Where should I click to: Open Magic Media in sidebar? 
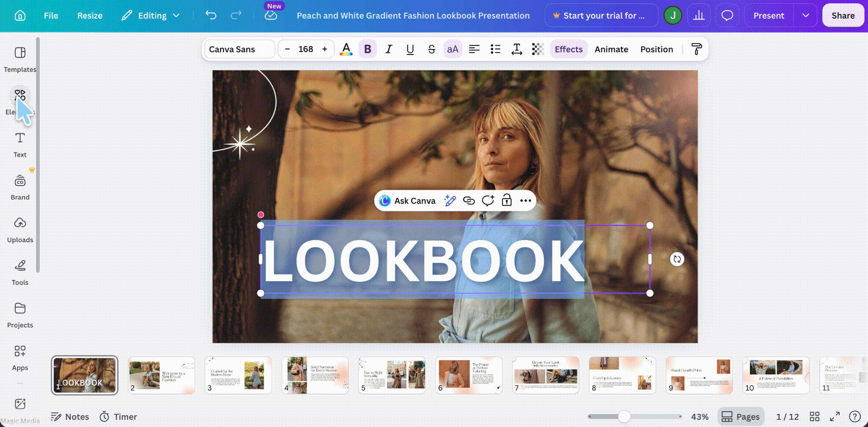coord(20,411)
